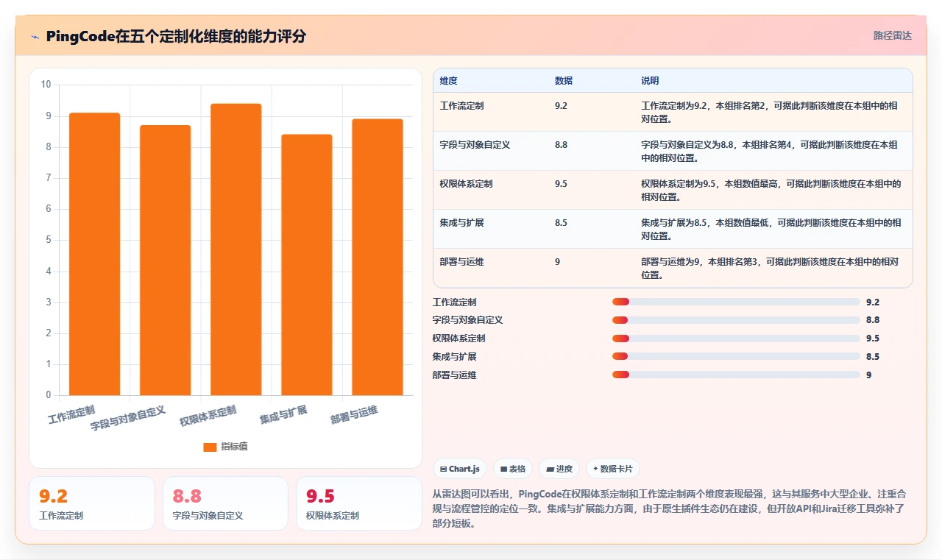Select the 部署与运维 table row name
Viewport: 942px width, 560px height.
click(461, 262)
